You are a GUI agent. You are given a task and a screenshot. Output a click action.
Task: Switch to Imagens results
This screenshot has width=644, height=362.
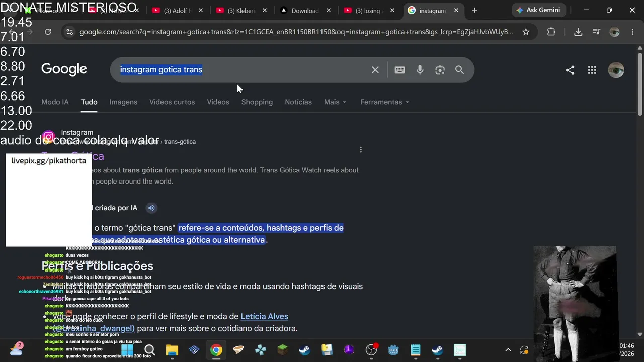coord(123,102)
